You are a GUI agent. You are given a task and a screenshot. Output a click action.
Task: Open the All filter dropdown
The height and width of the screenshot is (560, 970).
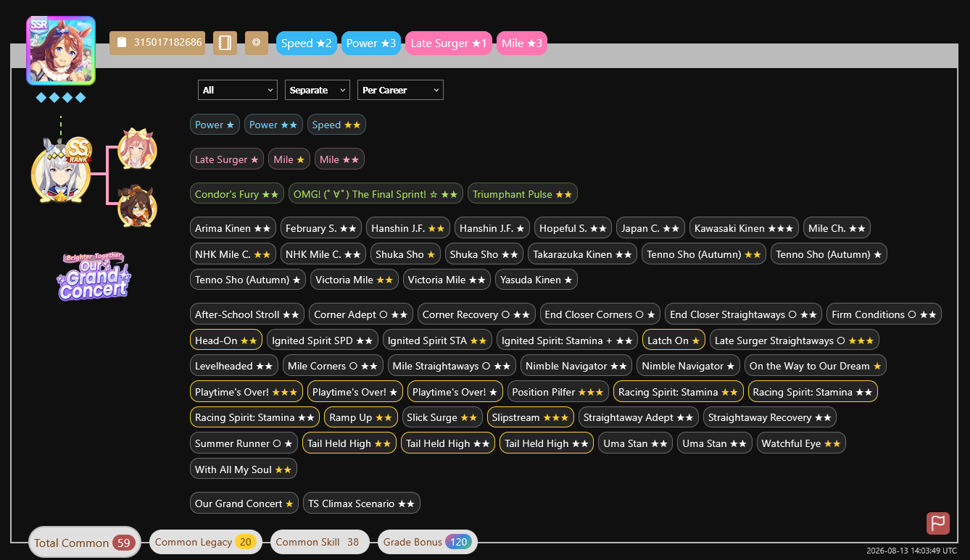(238, 90)
